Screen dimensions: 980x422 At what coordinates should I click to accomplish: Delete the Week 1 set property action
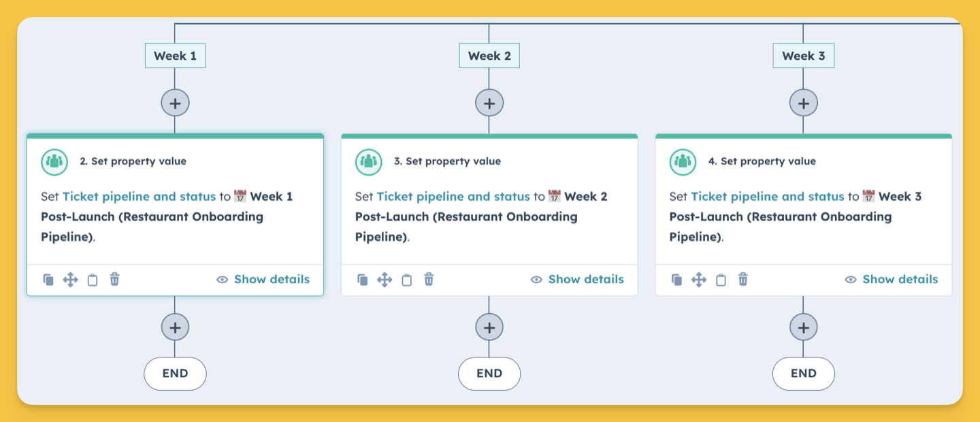(x=114, y=279)
